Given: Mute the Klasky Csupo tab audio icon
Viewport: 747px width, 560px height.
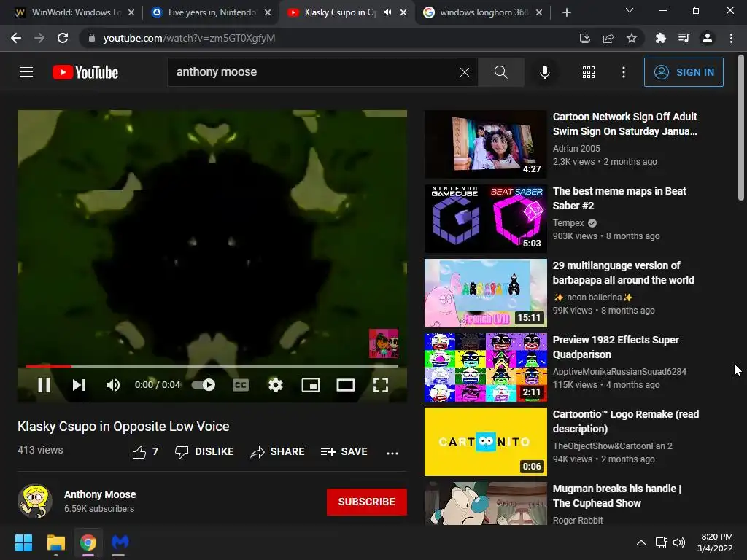Looking at the screenshot, I should [388, 12].
